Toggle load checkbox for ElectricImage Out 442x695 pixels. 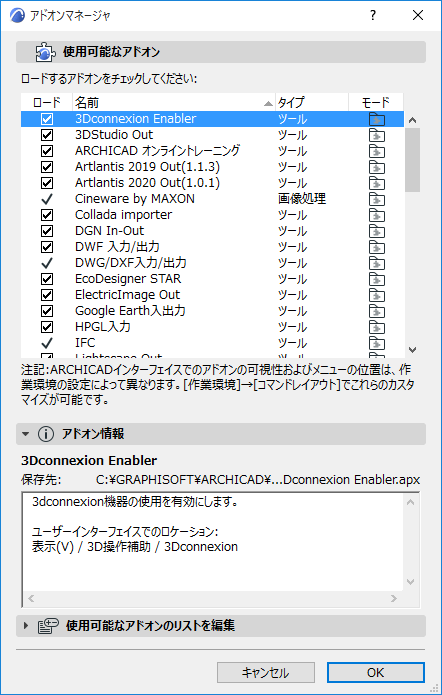[x=47, y=295]
